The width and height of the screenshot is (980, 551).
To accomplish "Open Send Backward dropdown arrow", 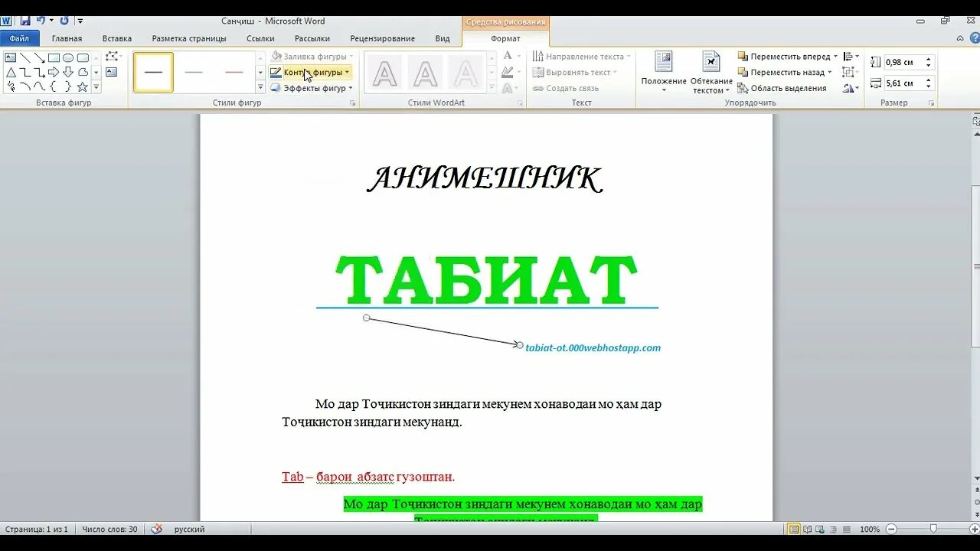I will click(x=829, y=72).
